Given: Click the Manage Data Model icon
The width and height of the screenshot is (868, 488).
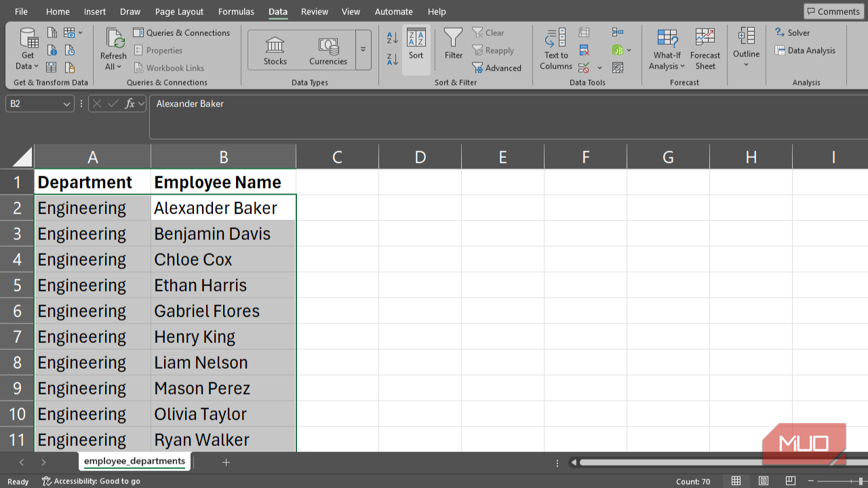Looking at the screenshot, I should [618, 68].
